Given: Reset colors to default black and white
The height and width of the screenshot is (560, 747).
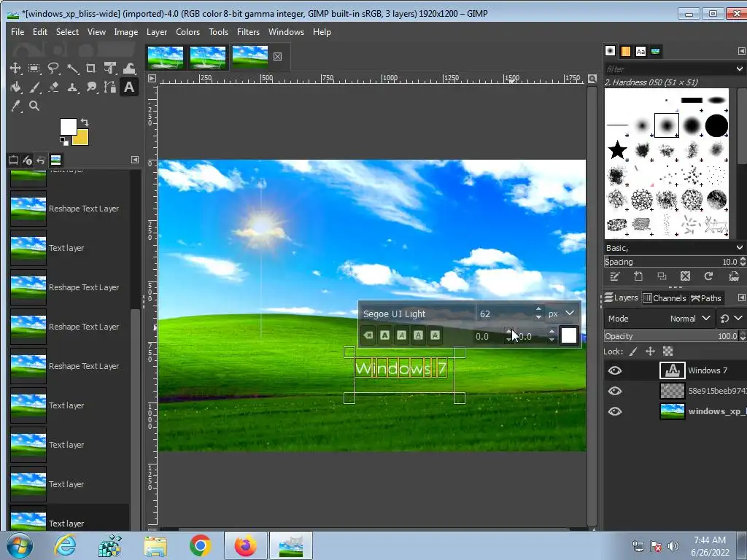Looking at the screenshot, I should [64, 141].
